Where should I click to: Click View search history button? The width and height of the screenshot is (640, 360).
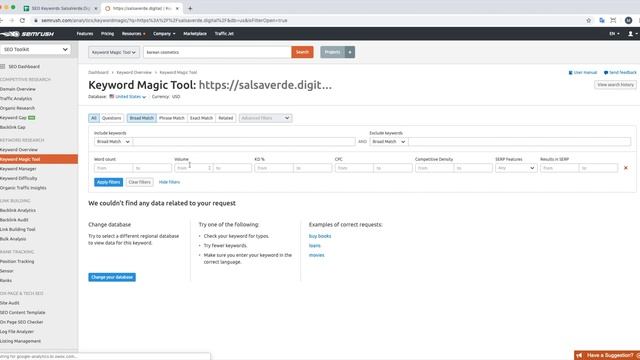coord(616,85)
